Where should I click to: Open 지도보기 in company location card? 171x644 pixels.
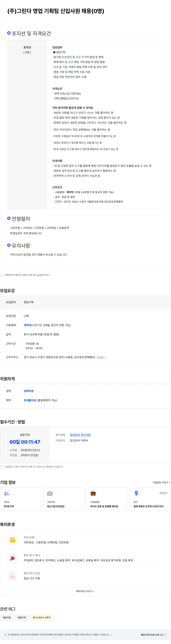coord(163,492)
